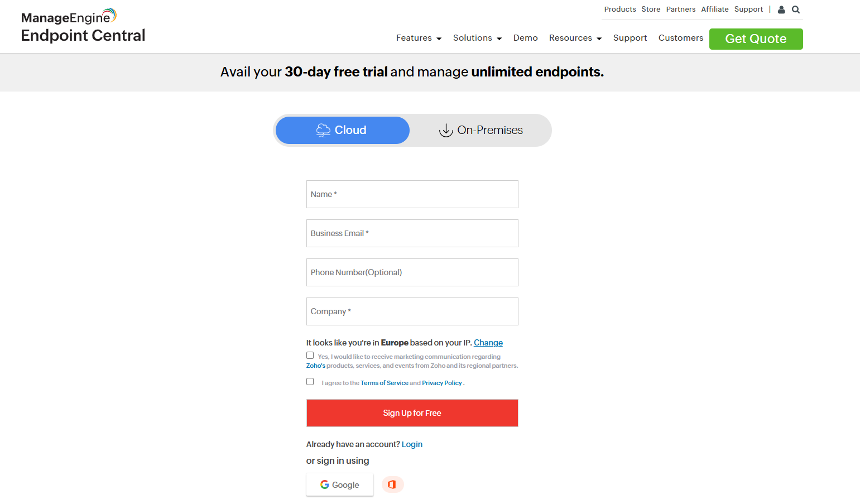Check the Terms of Service agreement box
The width and height of the screenshot is (860, 504).
coord(310,382)
